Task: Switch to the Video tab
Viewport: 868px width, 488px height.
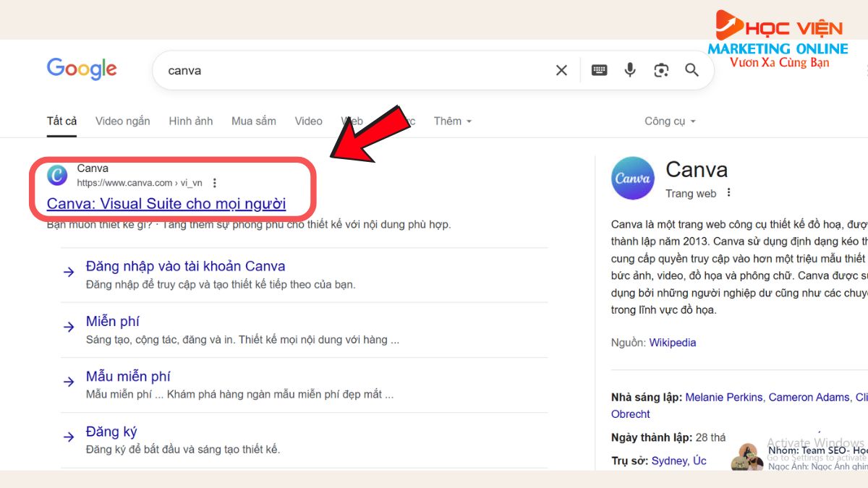Action: [x=309, y=121]
